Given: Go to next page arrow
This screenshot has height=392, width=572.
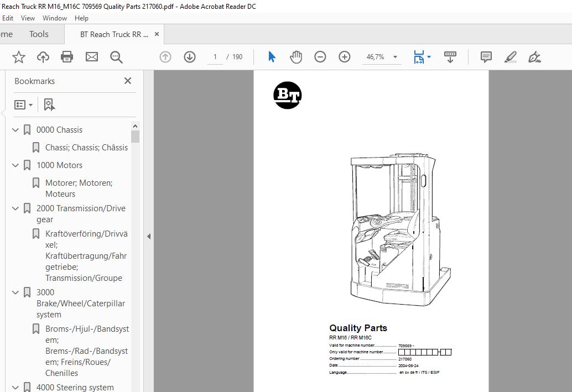Looking at the screenshot, I should coord(190,57).
